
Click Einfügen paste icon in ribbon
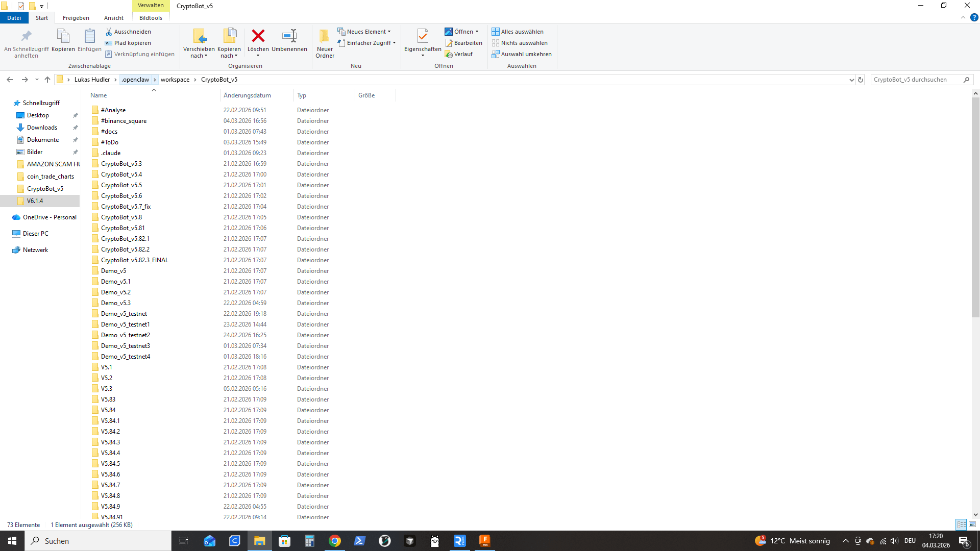point(89,36)
